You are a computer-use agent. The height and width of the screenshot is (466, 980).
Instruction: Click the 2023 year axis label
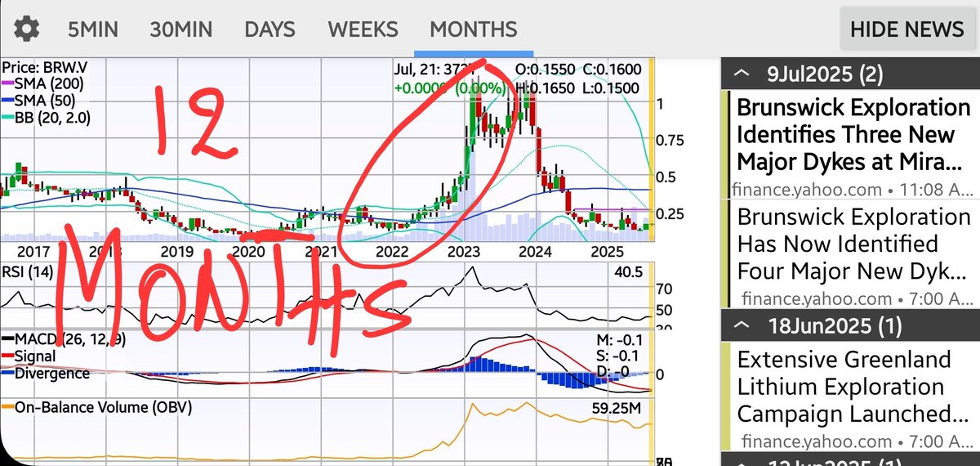[x=464, y=251]
